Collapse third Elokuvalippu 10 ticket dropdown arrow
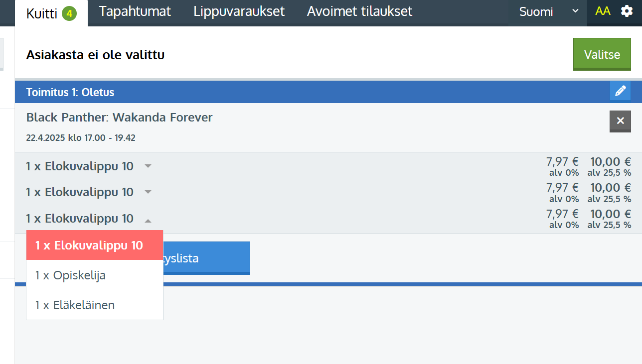This screenshot has width=642, height=364. [148, 219]
